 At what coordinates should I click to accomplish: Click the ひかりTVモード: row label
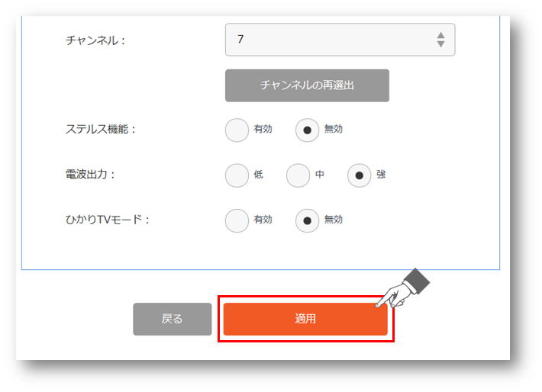tap(108, 220)
